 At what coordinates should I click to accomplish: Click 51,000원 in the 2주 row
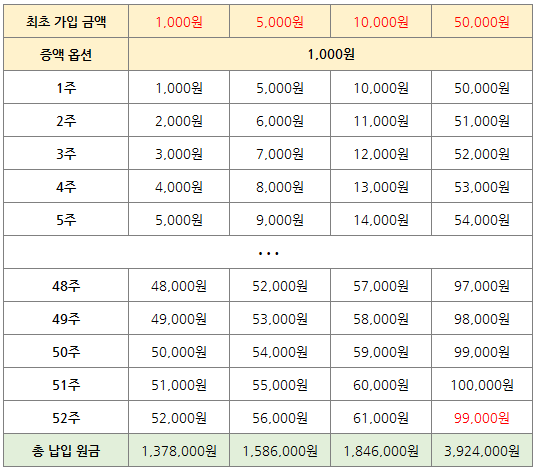[482, 120]
